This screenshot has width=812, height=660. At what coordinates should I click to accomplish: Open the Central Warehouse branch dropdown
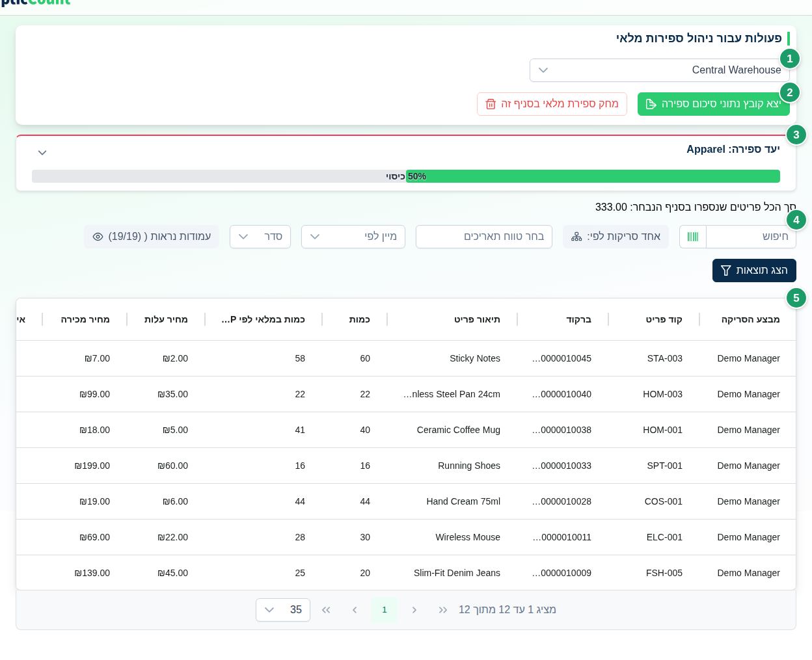click(659, 70)
